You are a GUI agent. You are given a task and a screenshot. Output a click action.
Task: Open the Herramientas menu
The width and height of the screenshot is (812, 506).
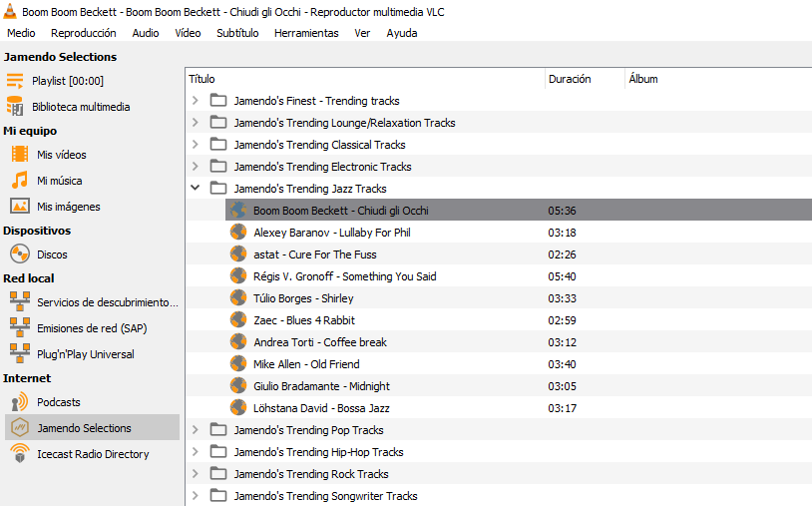point(306,33)
